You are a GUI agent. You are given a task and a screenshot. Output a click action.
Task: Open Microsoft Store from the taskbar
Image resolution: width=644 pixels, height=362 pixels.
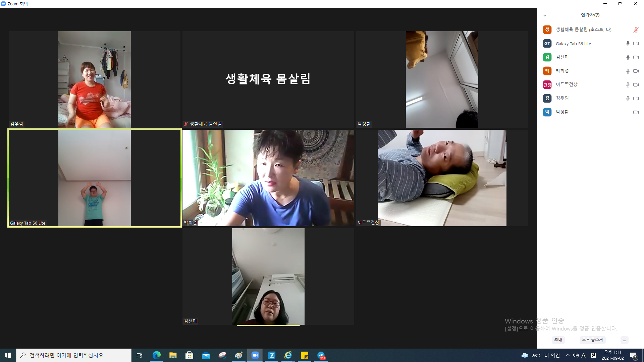pos(189,355)
